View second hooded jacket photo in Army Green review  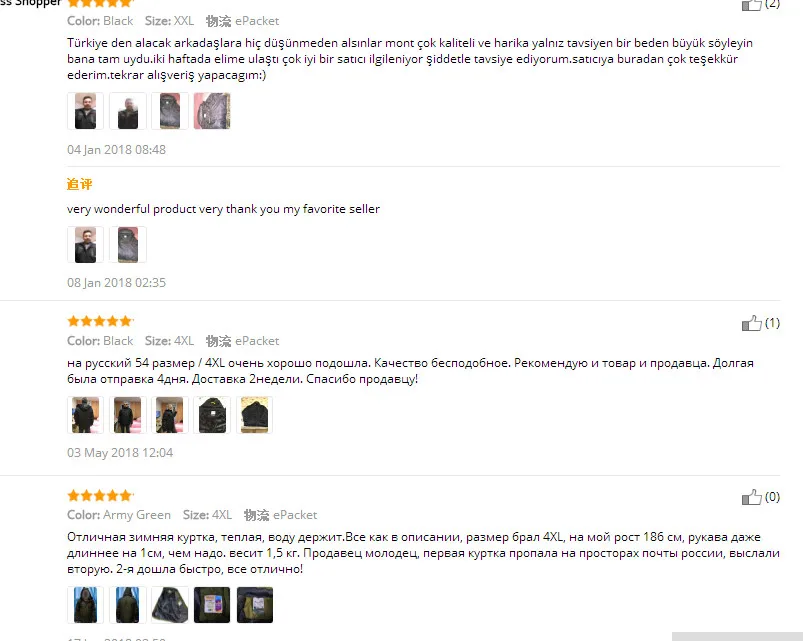[128, 605]
